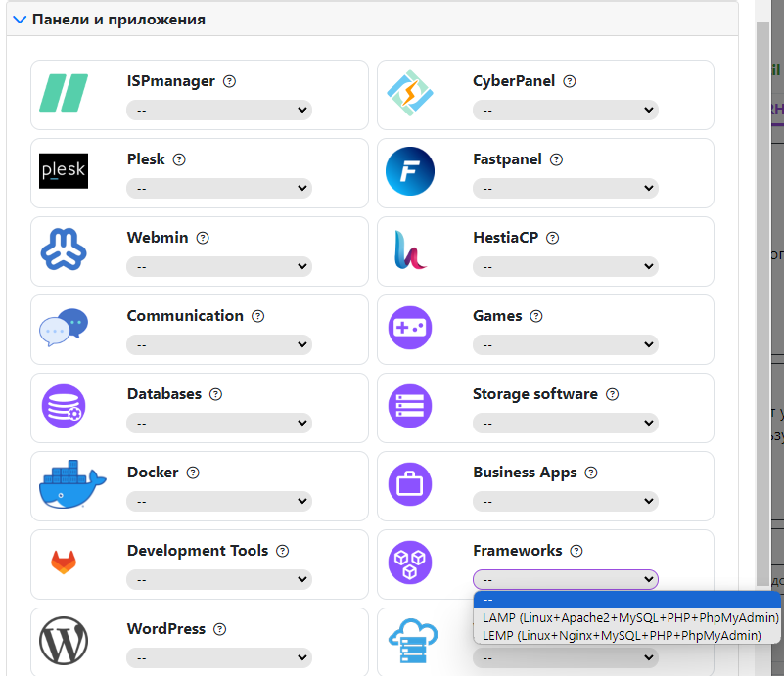Show help for Business Apps
Image resolution: width=784 pixels, height=676 pixels.
point(591,473)
